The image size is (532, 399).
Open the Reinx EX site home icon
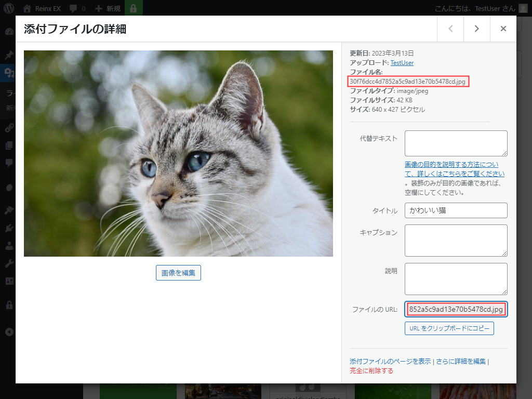pos(27,8)
